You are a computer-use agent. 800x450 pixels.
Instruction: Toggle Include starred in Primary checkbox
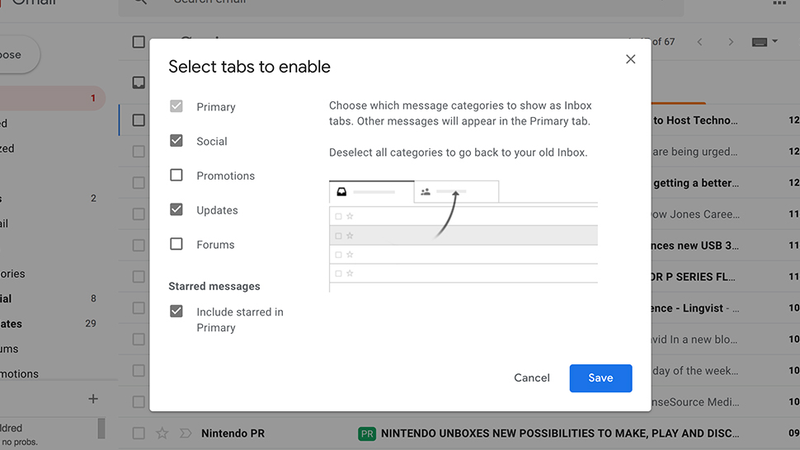point(176,311)
